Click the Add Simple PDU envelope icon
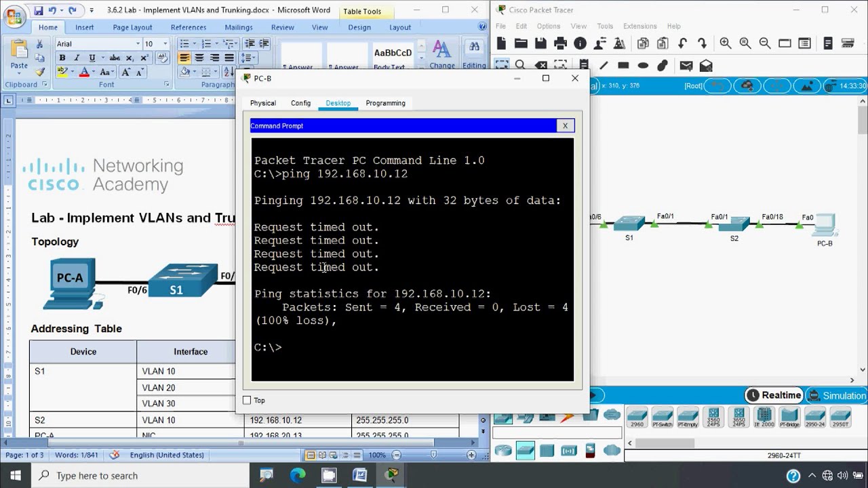 (x=686, y=66)
